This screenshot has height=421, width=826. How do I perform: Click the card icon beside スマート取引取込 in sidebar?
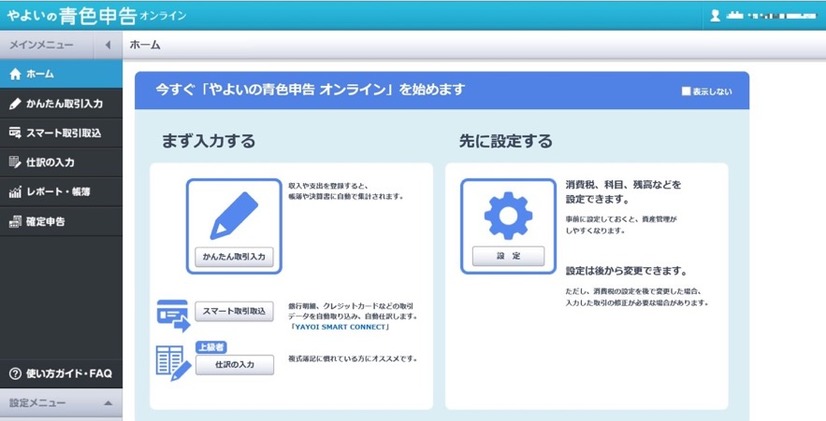coord(15,133)
